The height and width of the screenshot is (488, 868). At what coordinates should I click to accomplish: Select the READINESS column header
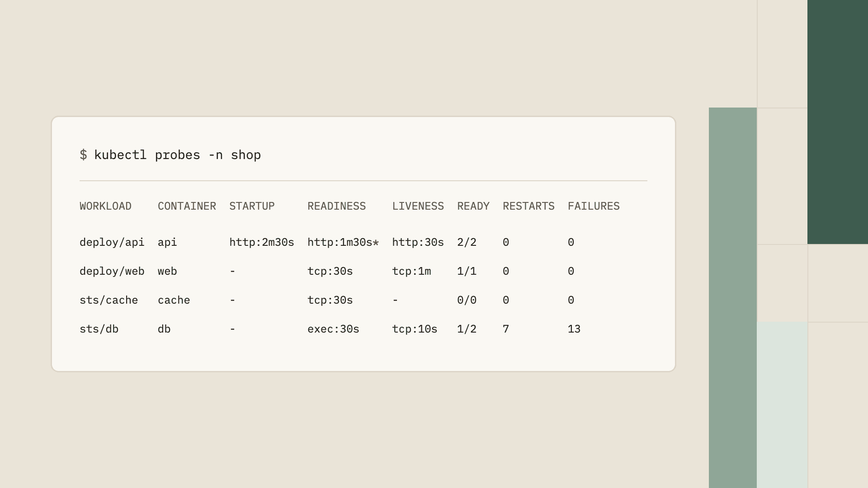click(x=336, y=206)
